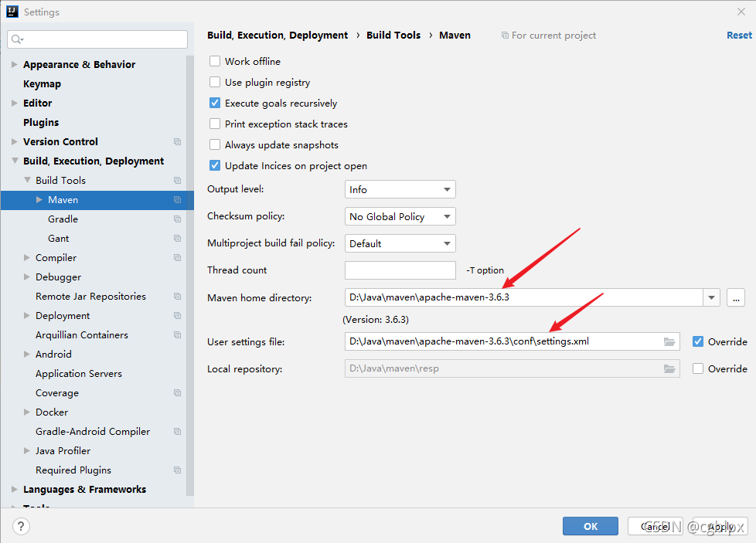Viewport: 756px width, 543px height.
Task: Open Multiproject build fail policy dropdown
Action: [400, 243]
